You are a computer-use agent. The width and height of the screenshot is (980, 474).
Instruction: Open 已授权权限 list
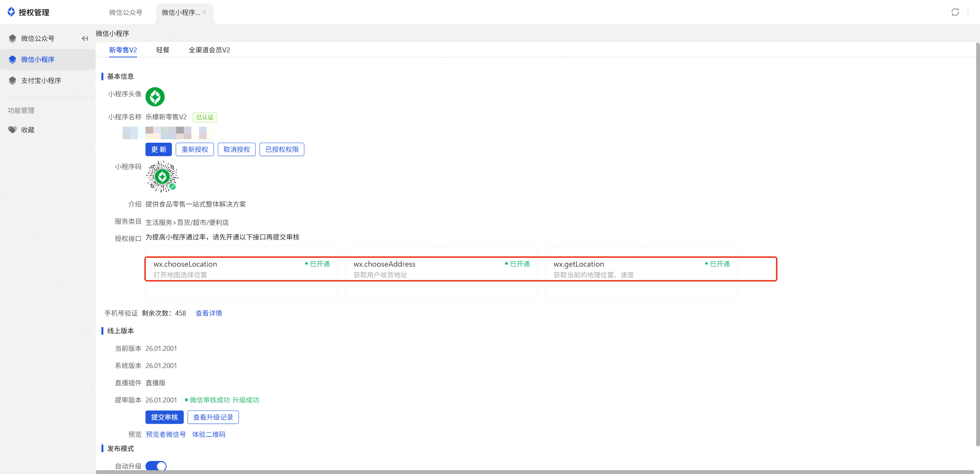(282, 150)
